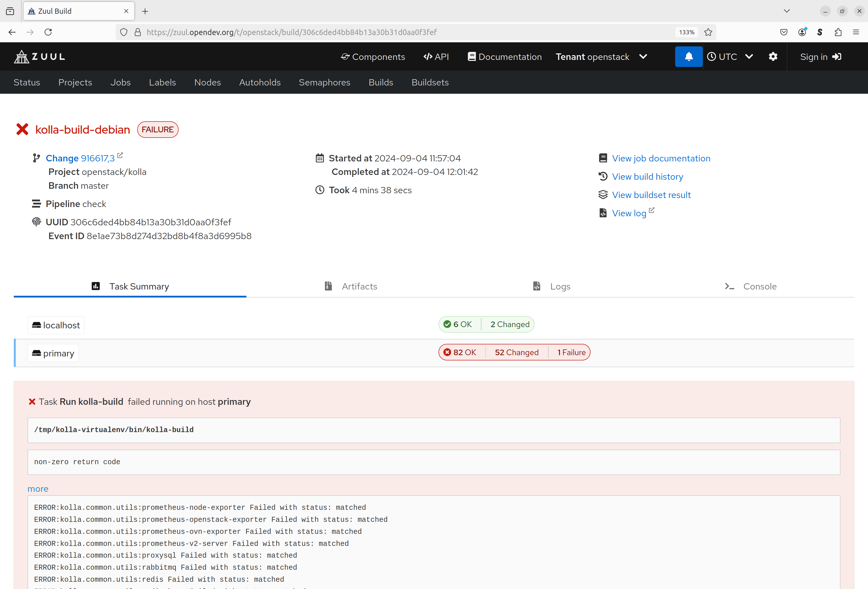
Task: Toggle the 'more' error details link
Action: tap(38, 489)
